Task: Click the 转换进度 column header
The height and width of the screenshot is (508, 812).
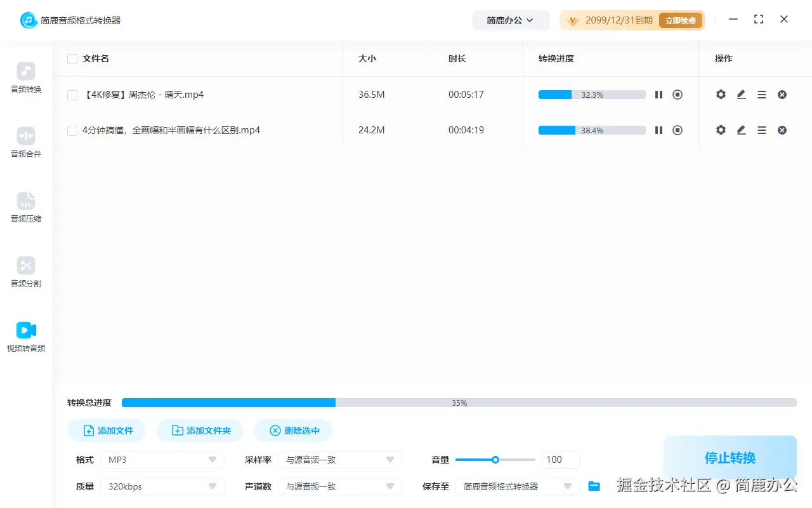Action: click(x=556, y=58)
